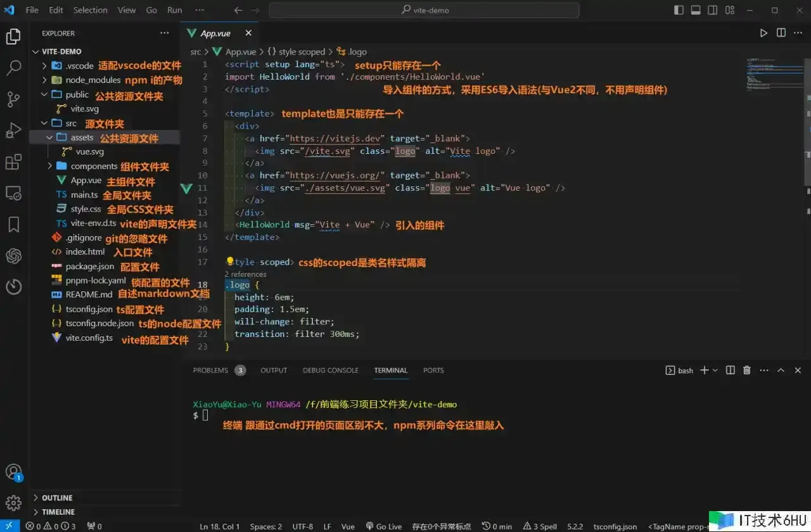Expand the .vscode folder
The height and width of the screenshot is (532, 811).
tap(44, 65)
